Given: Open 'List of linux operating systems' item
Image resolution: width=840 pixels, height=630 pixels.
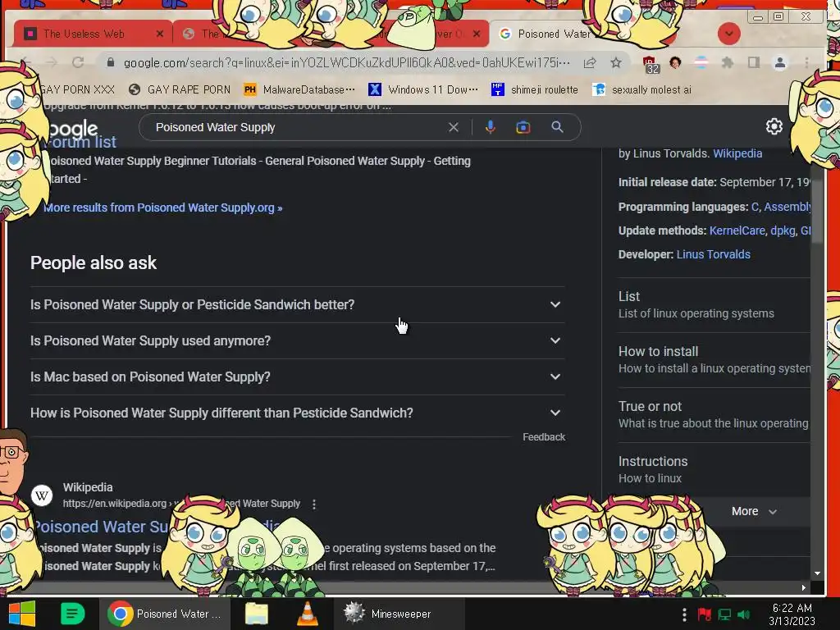Looking at the screenshot, I should tap(714, 305).
